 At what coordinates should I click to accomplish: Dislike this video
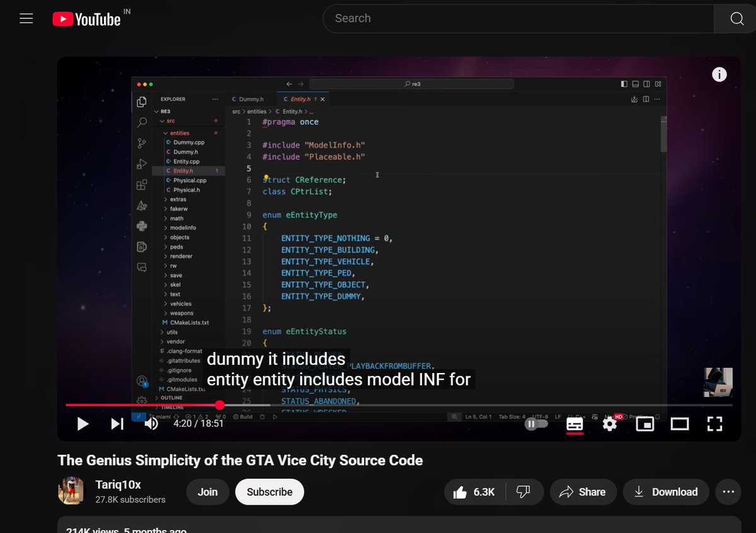(523, 492)
